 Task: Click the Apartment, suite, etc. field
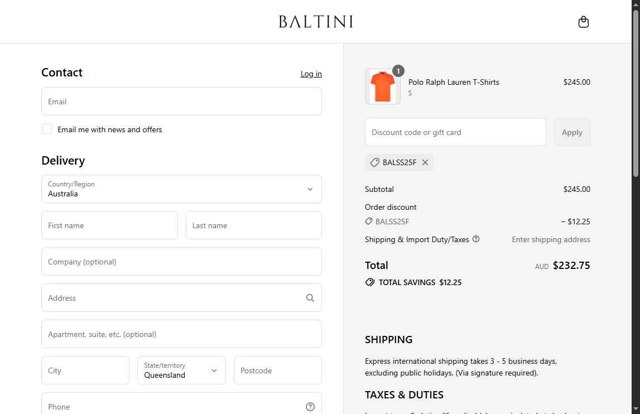pos(181,334)
